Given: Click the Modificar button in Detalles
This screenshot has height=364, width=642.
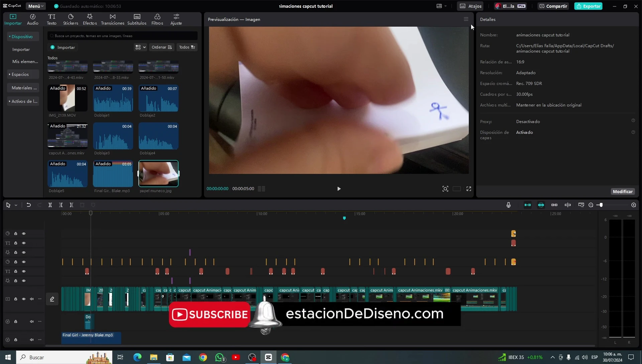Looking at the screenshot, I should point(623,191).
